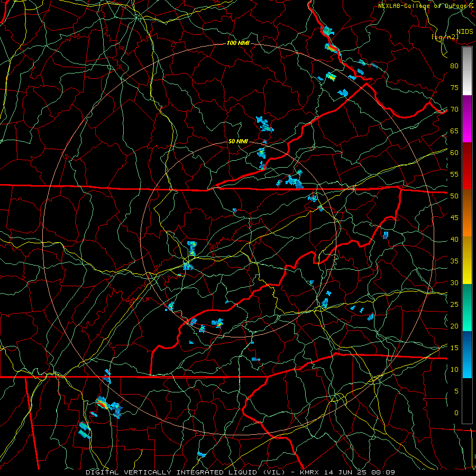This screenshot has width=476, height=476.
Task: Click the scale value "0"
Action: click(x=456, y=413)
